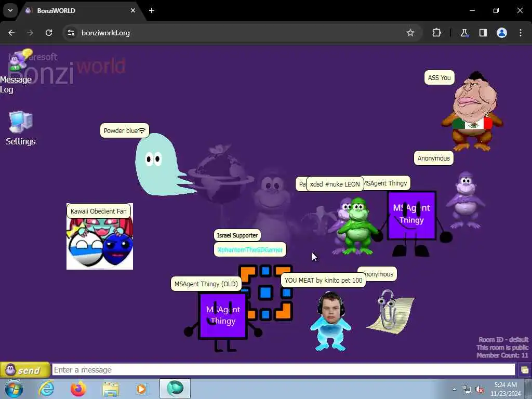Screen dimensions: 532x399
Task: Click the xdsd #nuke LEON name tag
Action: pyautogui.click(x=335, y=184)
